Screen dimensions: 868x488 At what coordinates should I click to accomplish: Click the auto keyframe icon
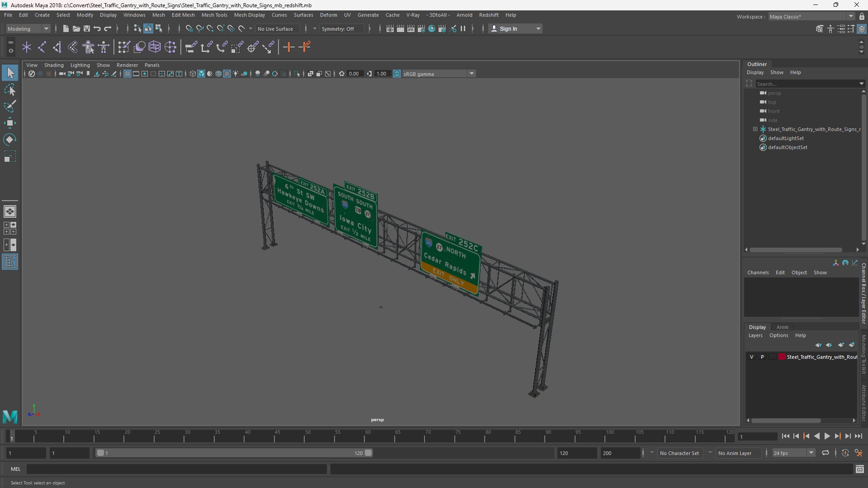point(845,453)
